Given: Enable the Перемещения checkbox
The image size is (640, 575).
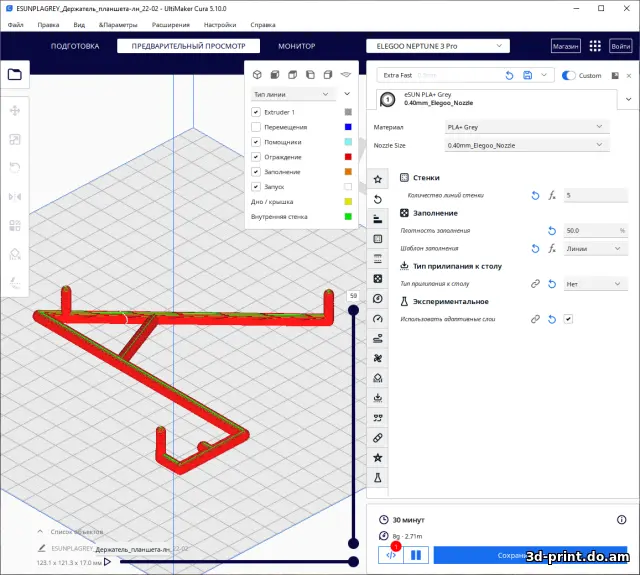Looking at the screenshot, I should tap(256, 127).
